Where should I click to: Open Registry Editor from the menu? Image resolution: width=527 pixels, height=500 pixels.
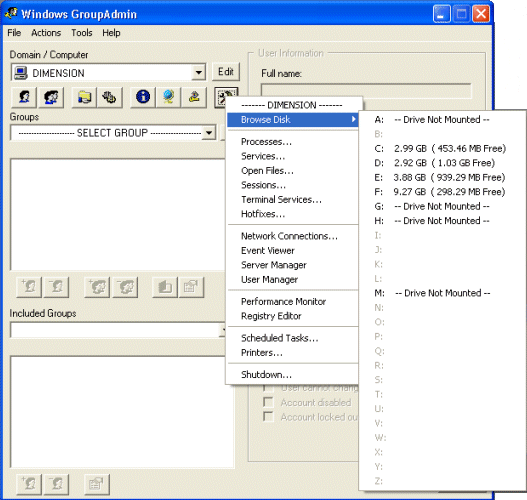(293, 316)
